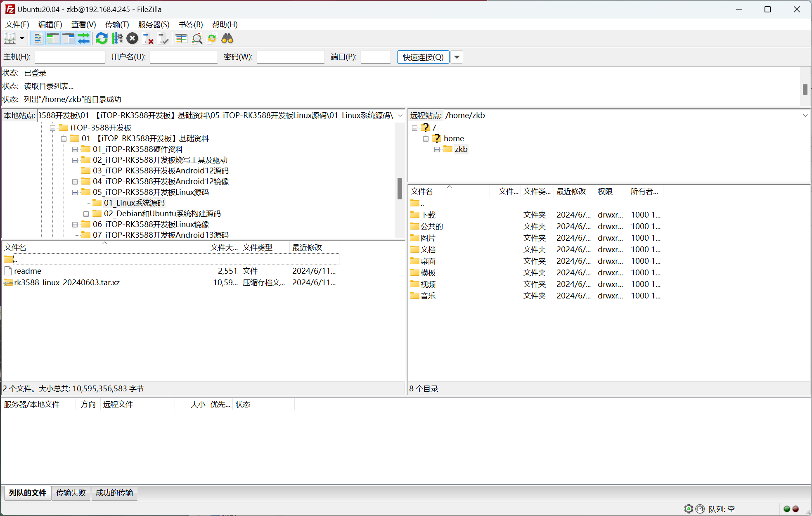The height and width of the screenshot is (516, 812).
Task: Click the message log scrollbar thumb
Action: coord(805,90)
